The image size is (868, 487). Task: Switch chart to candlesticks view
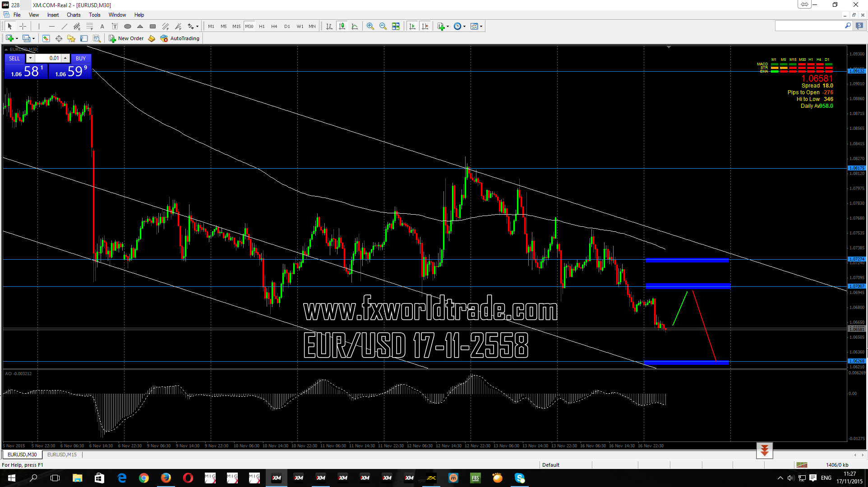pos(342,26)
